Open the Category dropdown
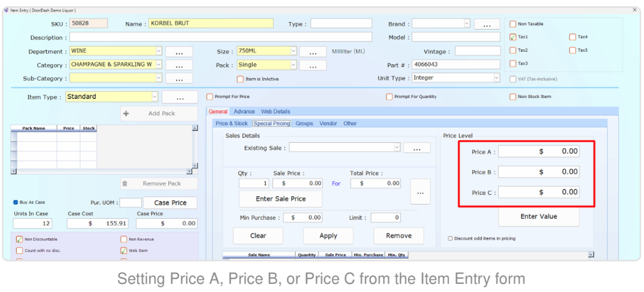644x292 pixels. [159, 65]
